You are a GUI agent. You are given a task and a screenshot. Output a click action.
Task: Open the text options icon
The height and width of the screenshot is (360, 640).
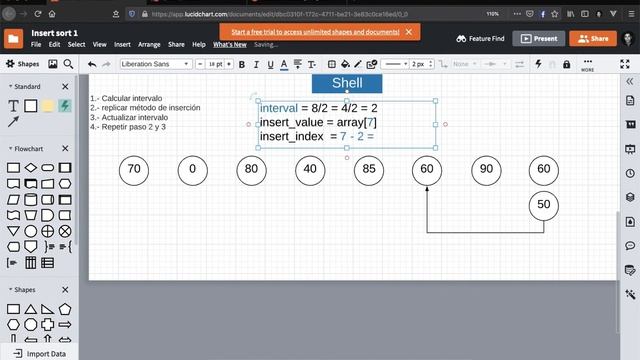point(312,64)
